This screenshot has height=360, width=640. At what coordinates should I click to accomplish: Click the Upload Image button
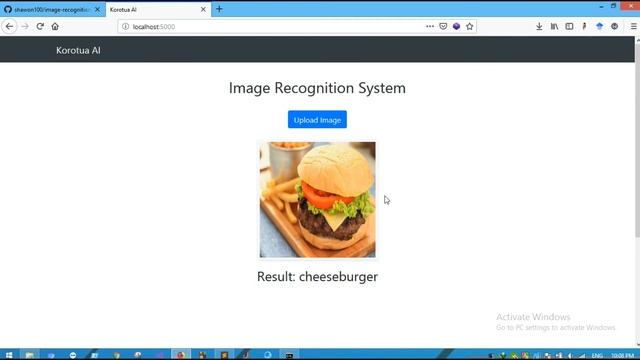click(317, 120)
